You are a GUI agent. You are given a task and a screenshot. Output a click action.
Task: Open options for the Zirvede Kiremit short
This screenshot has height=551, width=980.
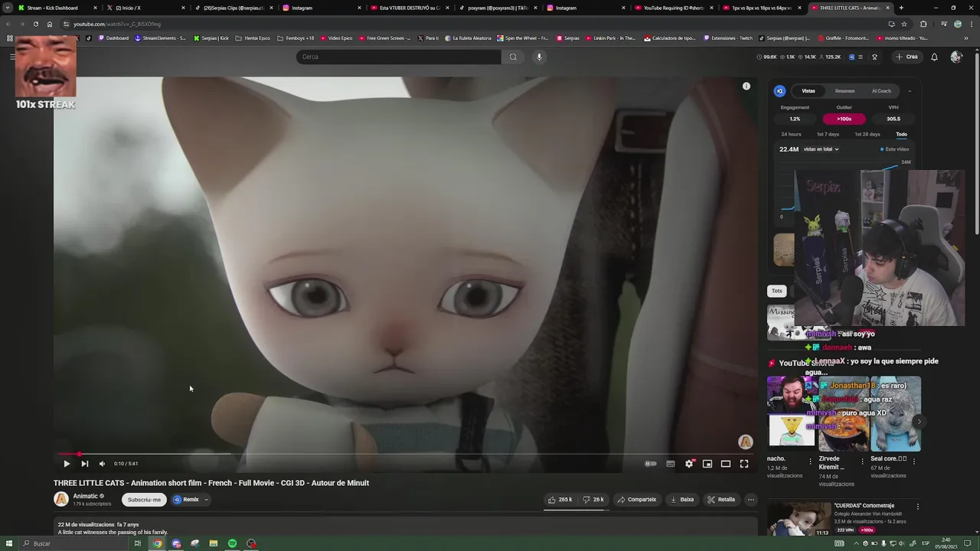pos(862,461)
